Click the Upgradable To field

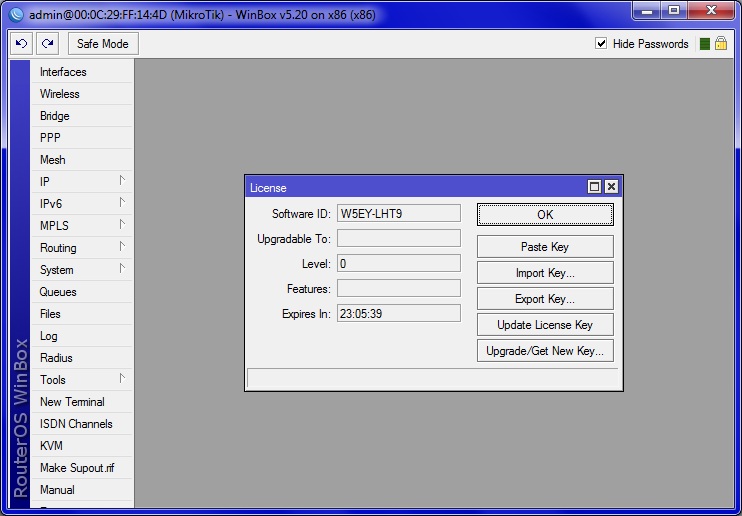[x=398, y=238]
